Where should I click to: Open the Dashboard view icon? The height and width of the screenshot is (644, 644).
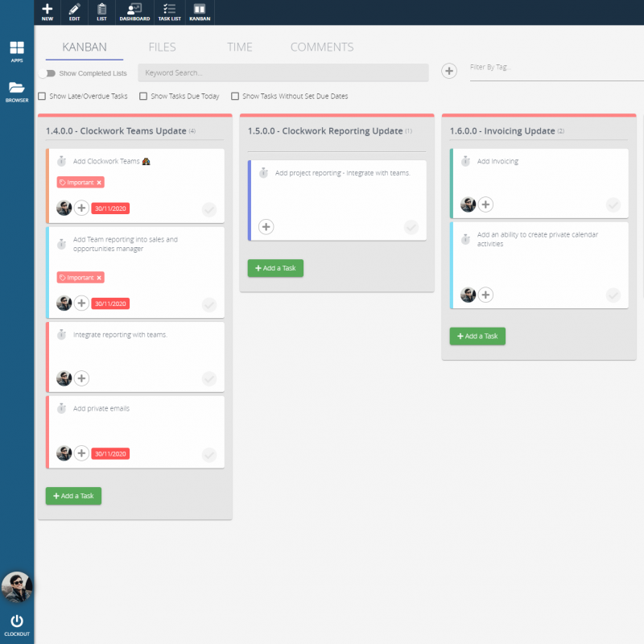pos(134,12)
